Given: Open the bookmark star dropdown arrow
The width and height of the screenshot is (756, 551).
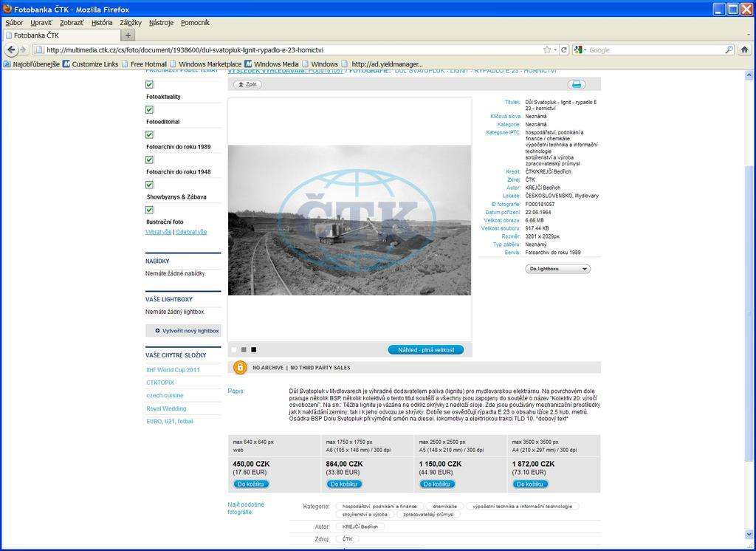Looking at the screenshot, I should pyautogui.click(x=555, y=49).
